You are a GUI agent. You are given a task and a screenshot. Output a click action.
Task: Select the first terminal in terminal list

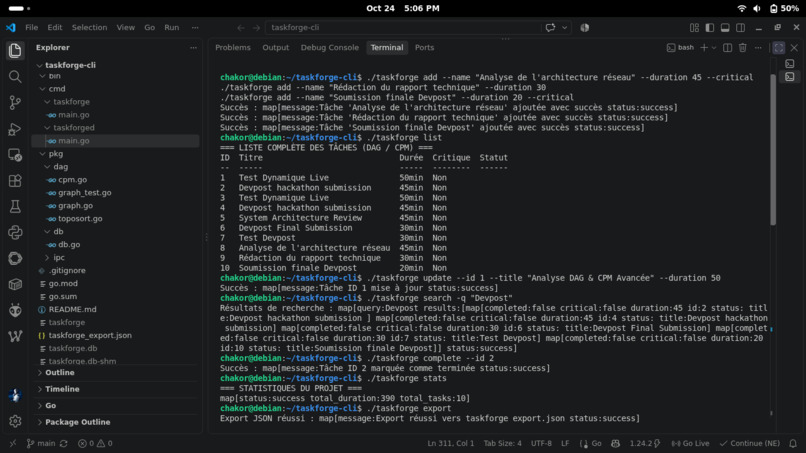click(790, 63)
